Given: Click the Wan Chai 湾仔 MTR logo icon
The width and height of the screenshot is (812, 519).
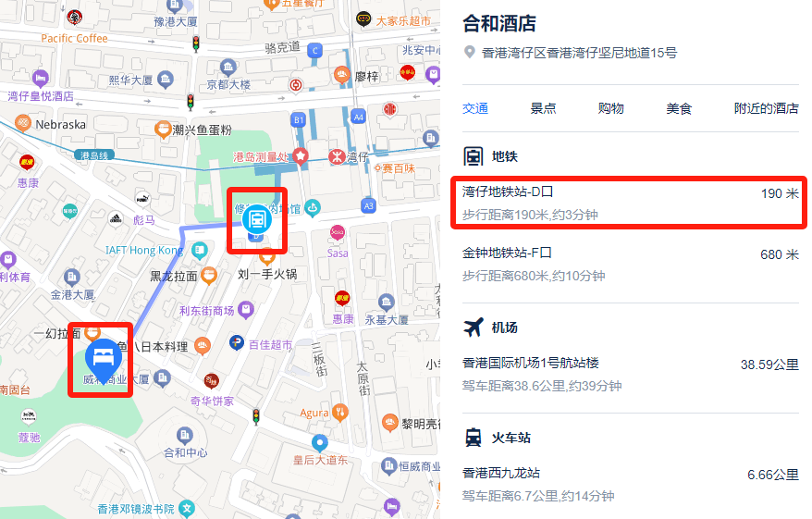Looking at the screenshot, I should point(337,156).
